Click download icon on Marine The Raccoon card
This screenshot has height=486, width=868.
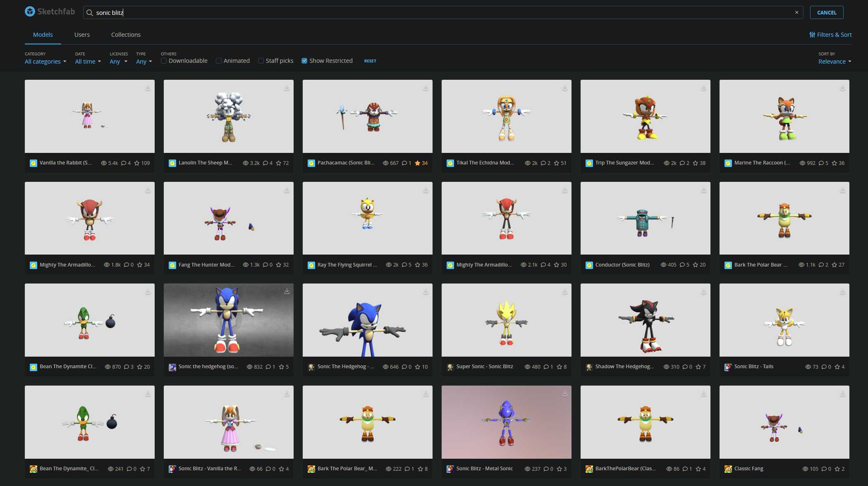(842, 88)
